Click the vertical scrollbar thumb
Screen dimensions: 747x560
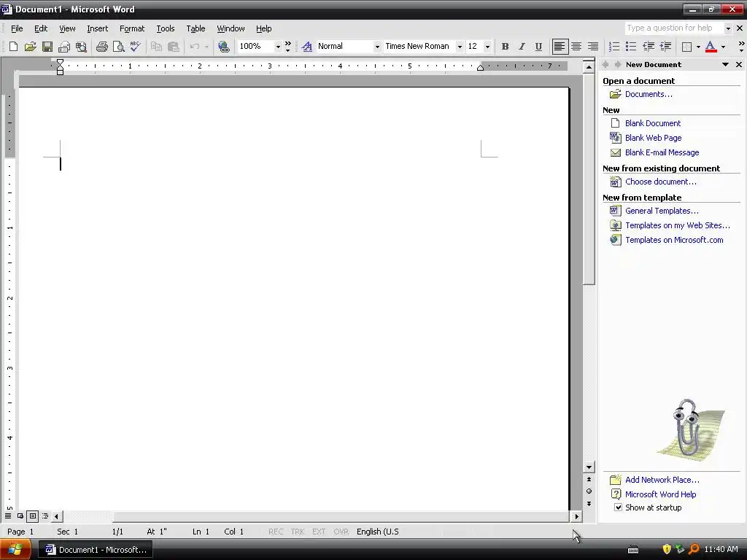coord(589,179)
